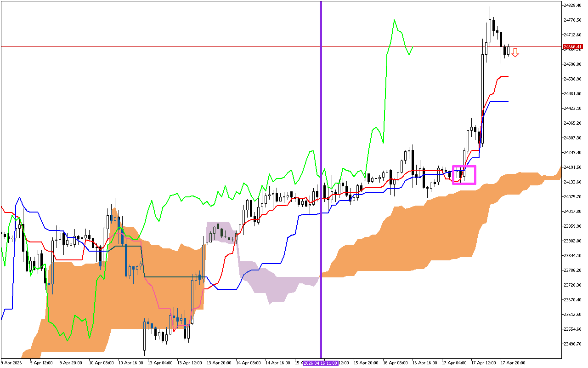Click 24481.00 on the price scale
The width and height of the screenshot is (588, 368).
tap(573, 94)
